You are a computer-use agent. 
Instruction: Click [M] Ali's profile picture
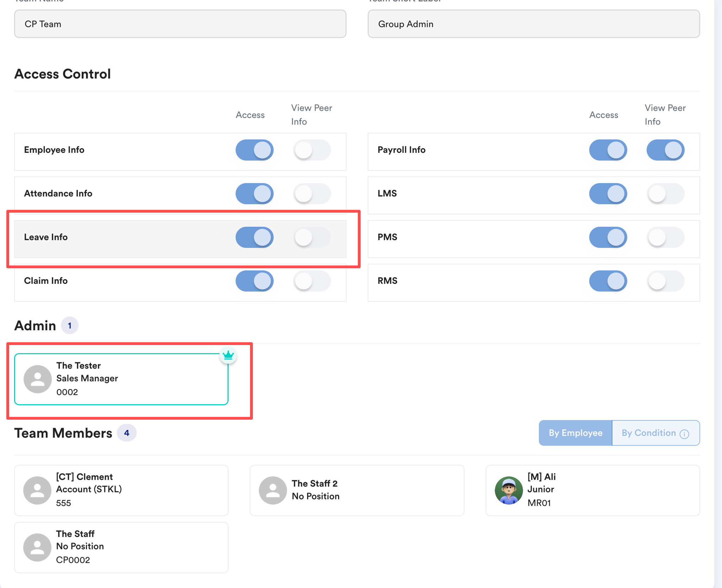coord(509,490)
